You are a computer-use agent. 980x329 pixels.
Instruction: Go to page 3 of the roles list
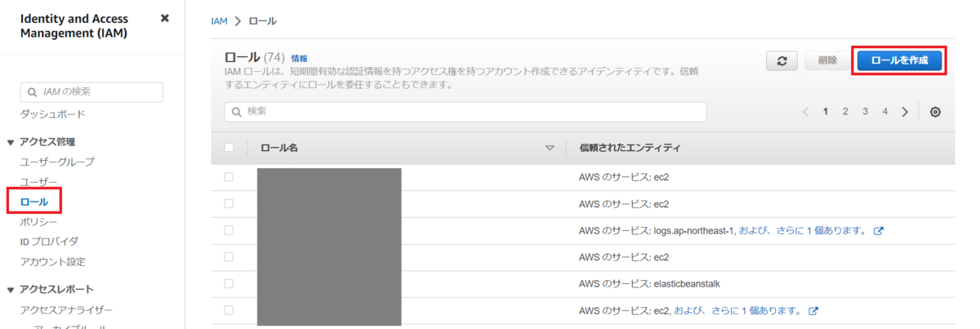point(865,112)
